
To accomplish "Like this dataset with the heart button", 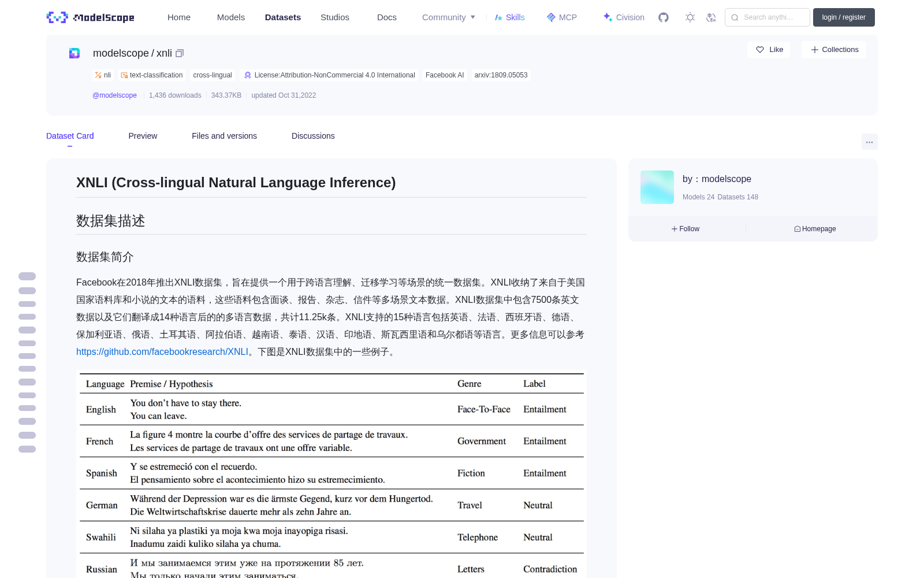I will [x=769, y=50].
